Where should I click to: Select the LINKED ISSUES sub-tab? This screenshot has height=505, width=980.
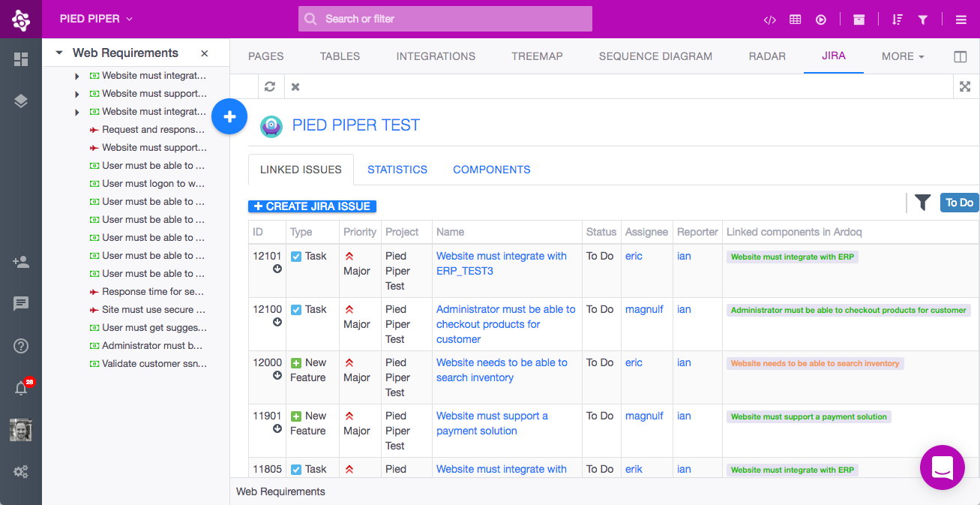[x=301, y=170]
